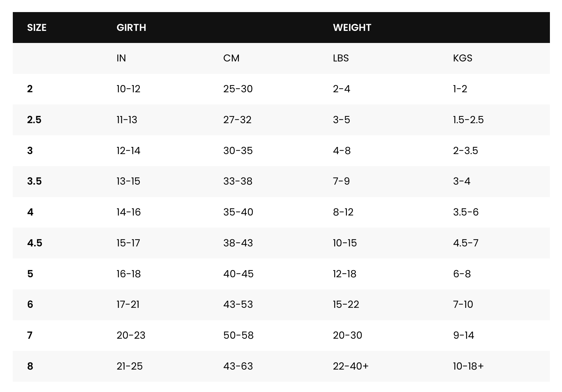Click the 12-18 lbs weight value

pos(344,274)
